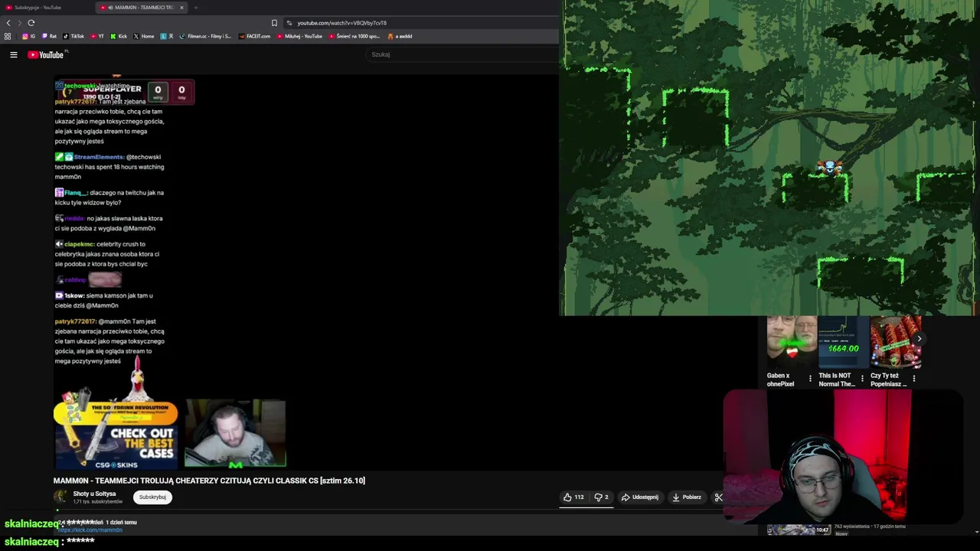Open the Shoty u Sołtysa channel avatar
Image resolution: width=980 pixels, height=551 pixels.
[x=60, y=497]
